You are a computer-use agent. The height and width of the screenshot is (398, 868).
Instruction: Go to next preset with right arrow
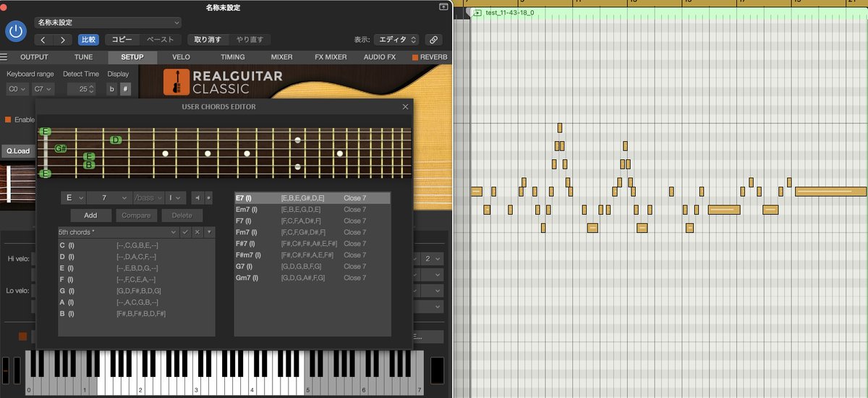click(64, 40)
